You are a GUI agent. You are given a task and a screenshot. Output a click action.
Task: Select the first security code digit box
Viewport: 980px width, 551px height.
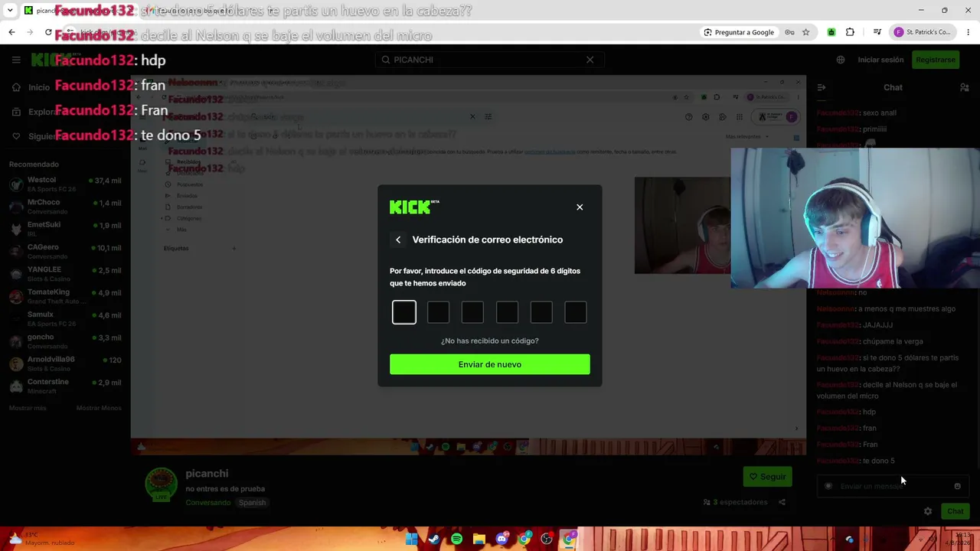[404, 312]
